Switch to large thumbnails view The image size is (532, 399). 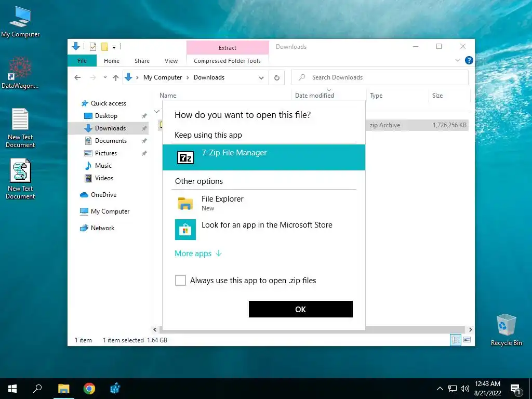tap(467, 340)
